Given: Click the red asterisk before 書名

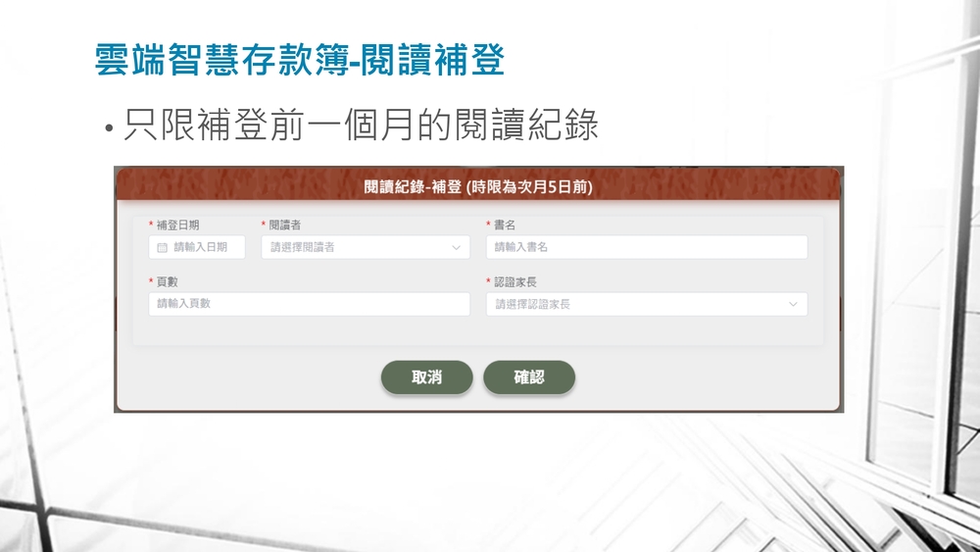Looking at the screenshot, I should click(488, 226).
